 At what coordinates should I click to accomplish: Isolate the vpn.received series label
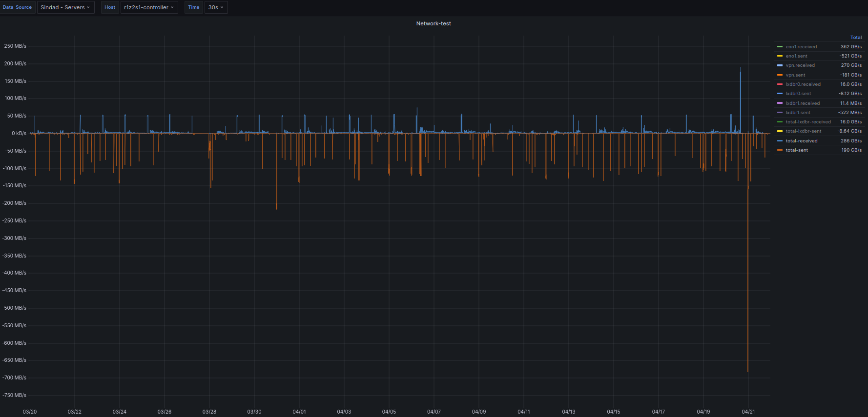800,65
